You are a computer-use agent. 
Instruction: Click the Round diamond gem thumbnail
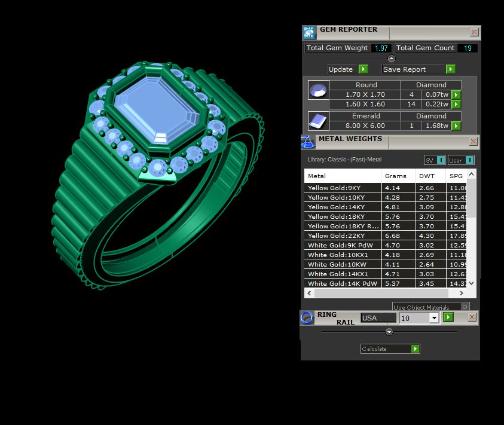pos(318,90)
